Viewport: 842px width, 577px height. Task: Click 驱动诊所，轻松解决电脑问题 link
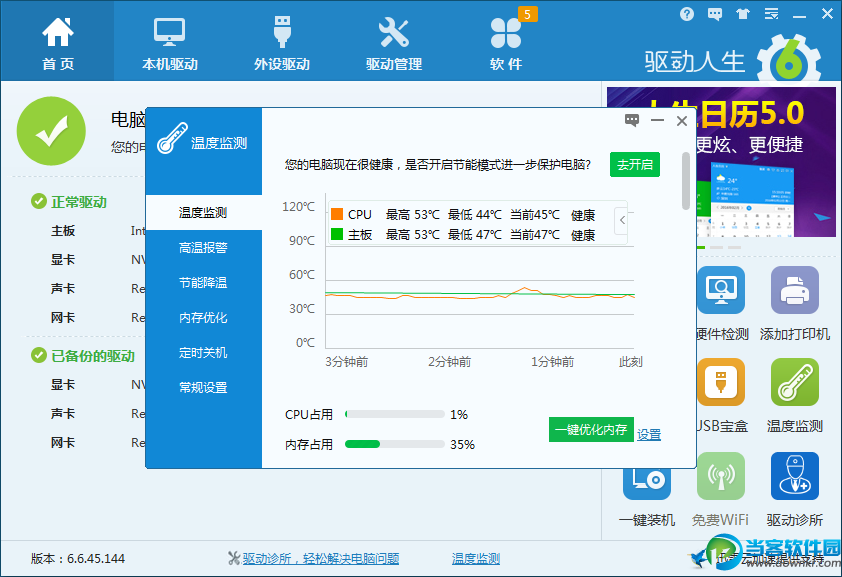(x=321, y=559)
